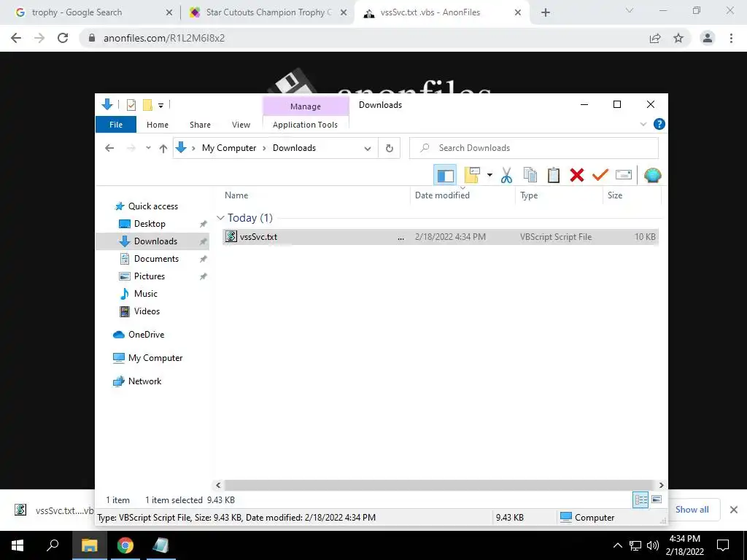This screenshot has width=747, height=560.
Task: Click Show all downloads link
Action: pyautogui.click(x=692, y=510)
